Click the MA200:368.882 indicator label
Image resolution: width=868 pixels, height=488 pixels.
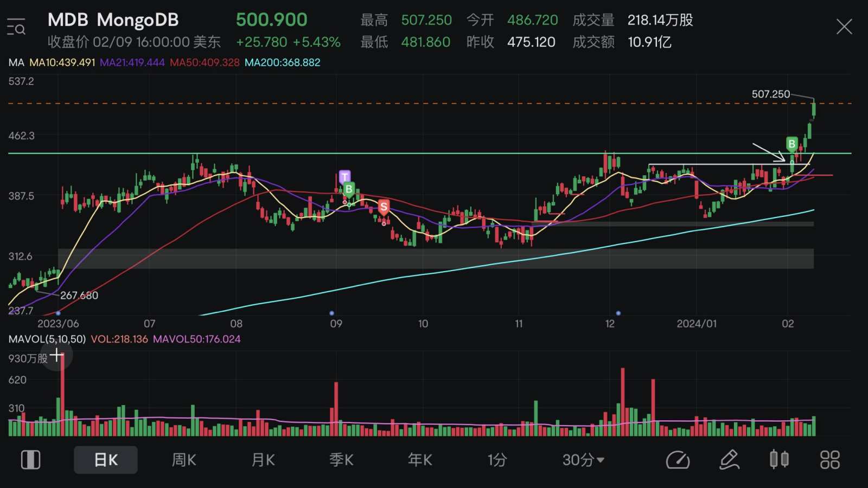[283, 62]
